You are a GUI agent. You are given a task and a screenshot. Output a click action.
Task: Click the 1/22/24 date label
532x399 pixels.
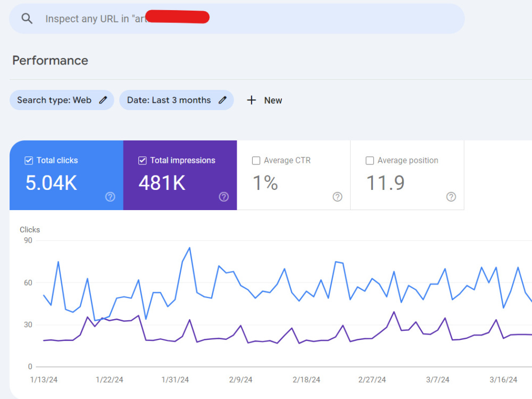click(x=109, y=380)
